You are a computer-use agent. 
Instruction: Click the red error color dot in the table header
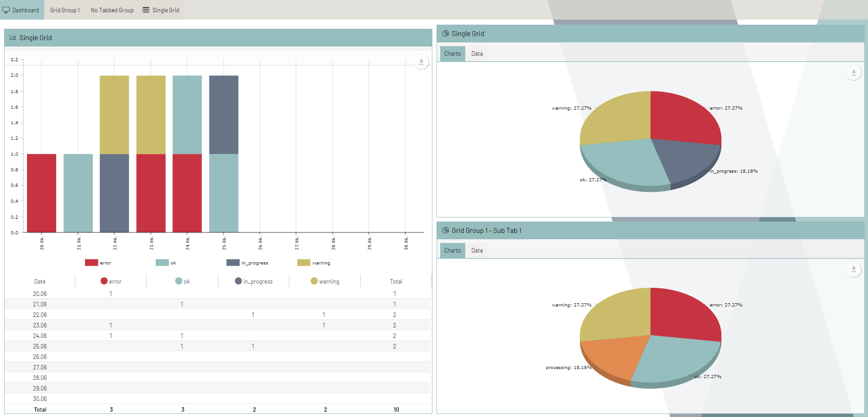105,281
